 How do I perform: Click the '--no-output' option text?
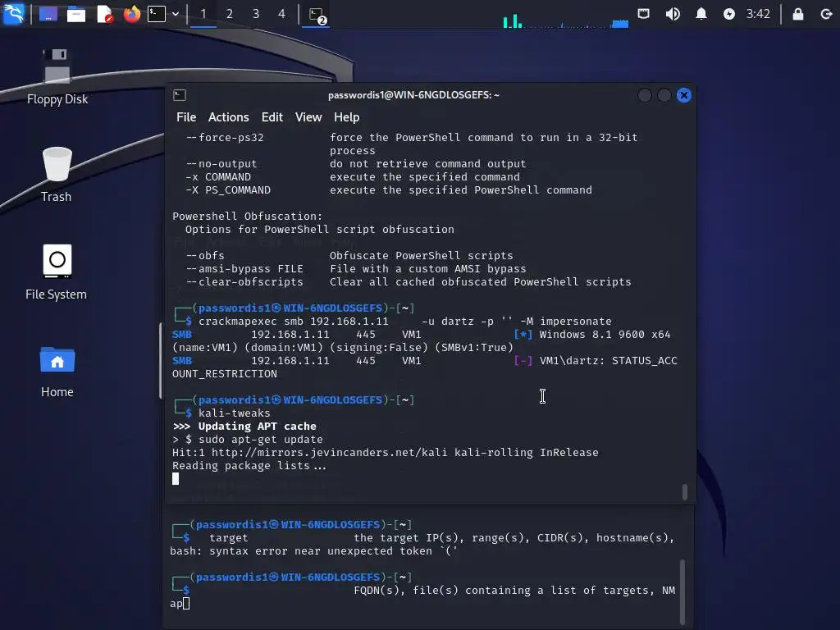pos(221,164)
